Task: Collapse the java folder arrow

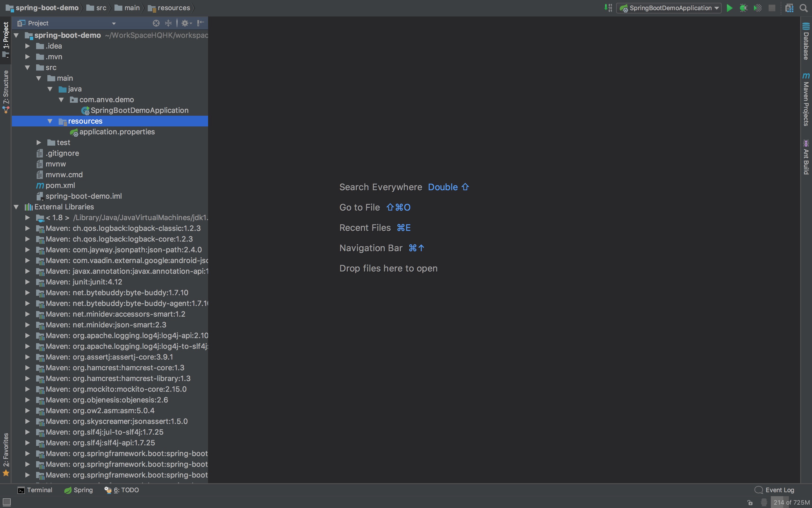Action: (x=50, y=89)
